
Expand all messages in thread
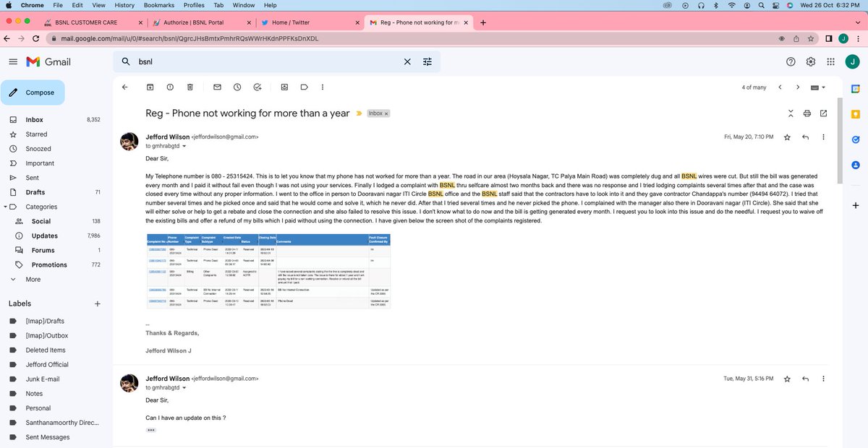[x=790, y=113]
